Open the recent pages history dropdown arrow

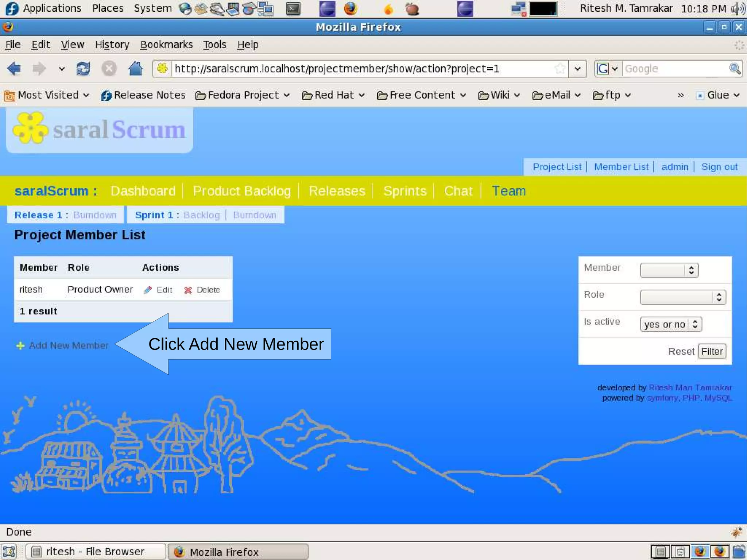(62, 69)
